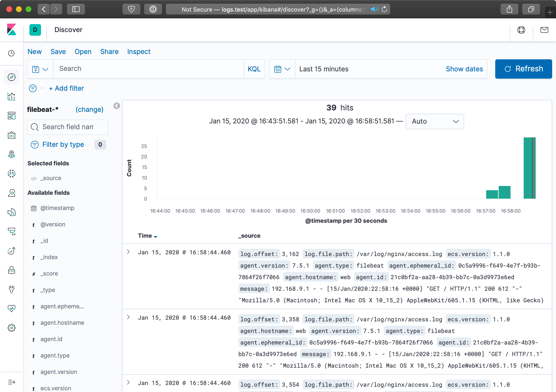556x392 pixels.
Task: Open the date quick menu dropdown
Action: pos(282,69)
